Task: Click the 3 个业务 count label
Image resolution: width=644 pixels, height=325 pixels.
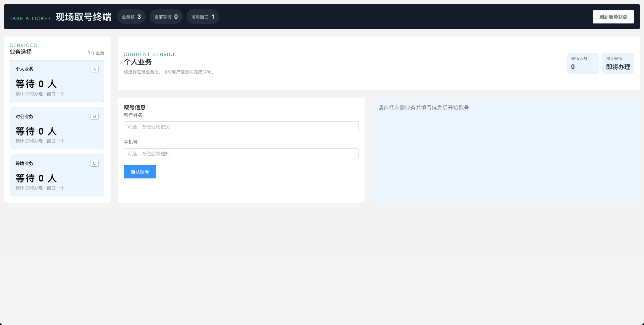Action: click(96, 53)
